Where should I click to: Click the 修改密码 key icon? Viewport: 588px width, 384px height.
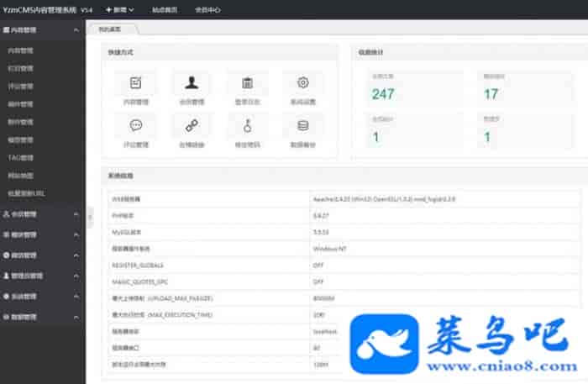247,126
